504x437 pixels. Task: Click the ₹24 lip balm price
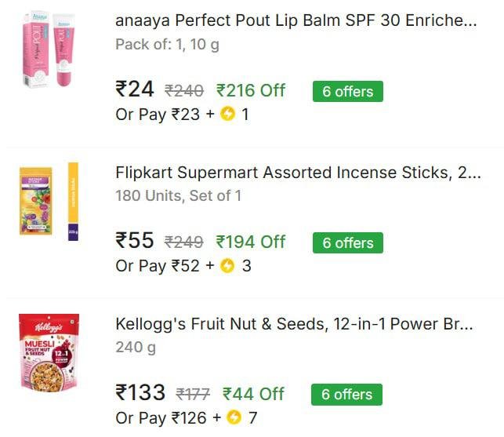(135, 89)
